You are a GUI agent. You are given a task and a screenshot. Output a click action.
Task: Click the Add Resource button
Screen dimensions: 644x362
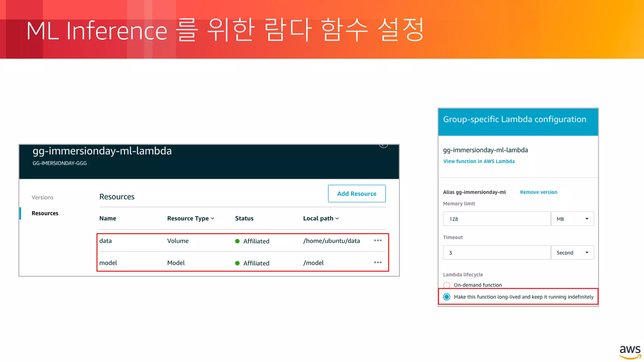click(357, 194)
